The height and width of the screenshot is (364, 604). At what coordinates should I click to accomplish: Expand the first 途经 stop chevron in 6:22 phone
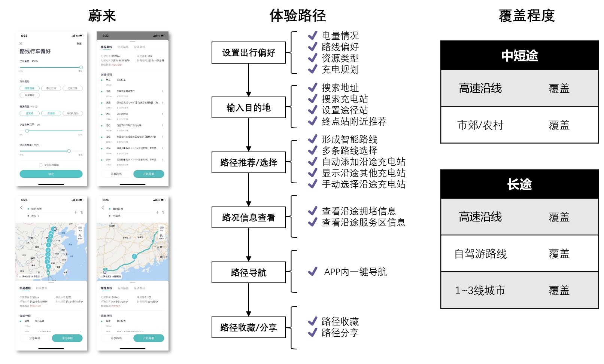tap(162, 91)
